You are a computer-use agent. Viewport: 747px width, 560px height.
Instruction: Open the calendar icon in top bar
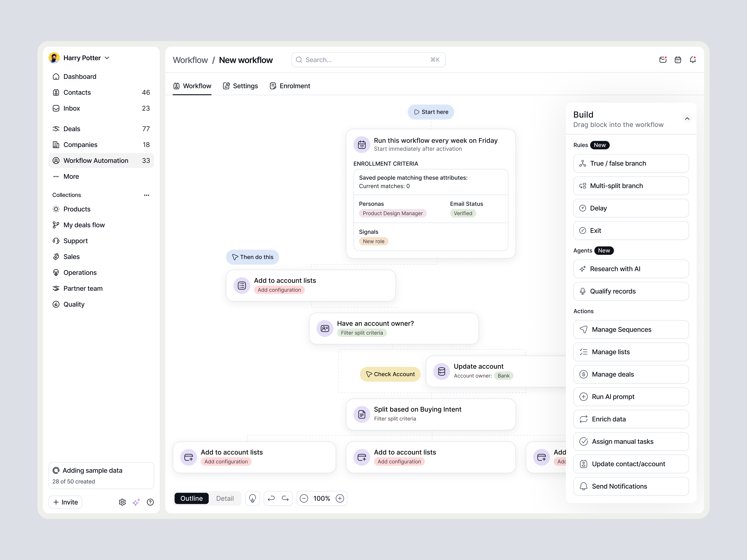pos(678,60)
